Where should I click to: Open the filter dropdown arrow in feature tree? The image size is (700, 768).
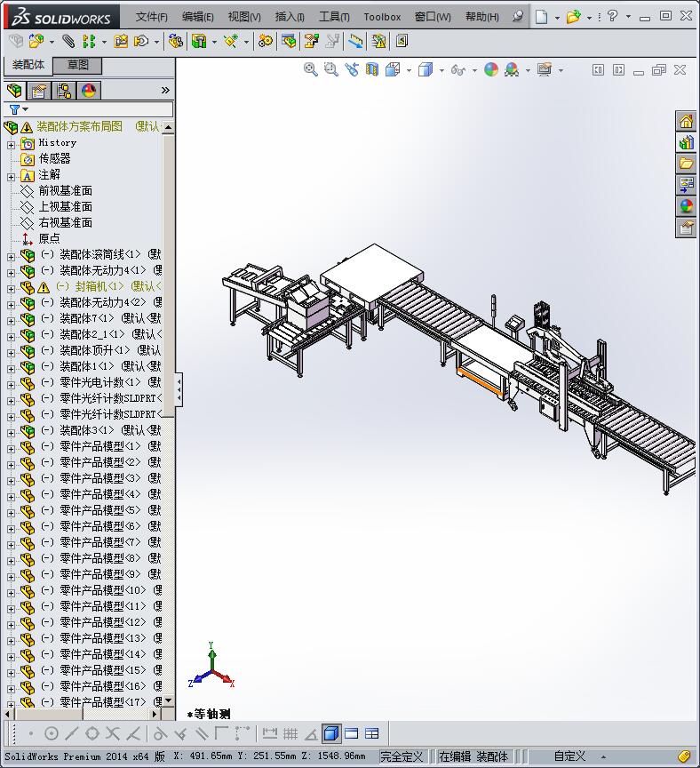[x=26, y=109]
